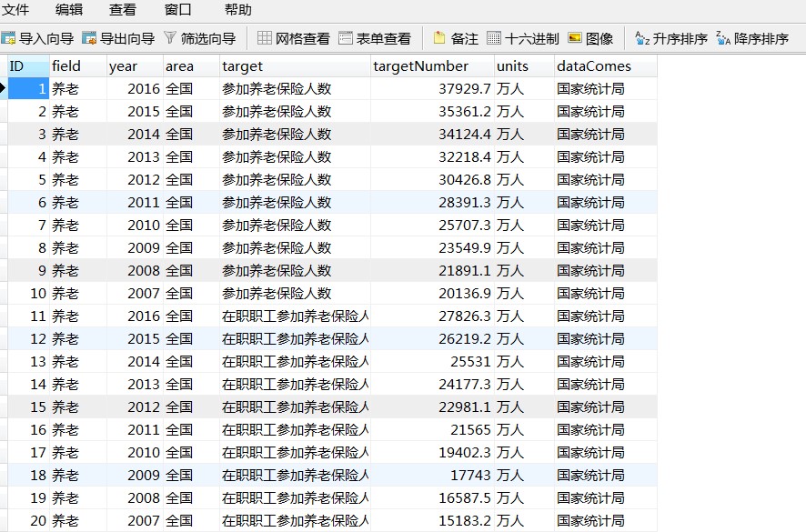Select the year column header
The image size is (806, 532).
pos(136,66)
